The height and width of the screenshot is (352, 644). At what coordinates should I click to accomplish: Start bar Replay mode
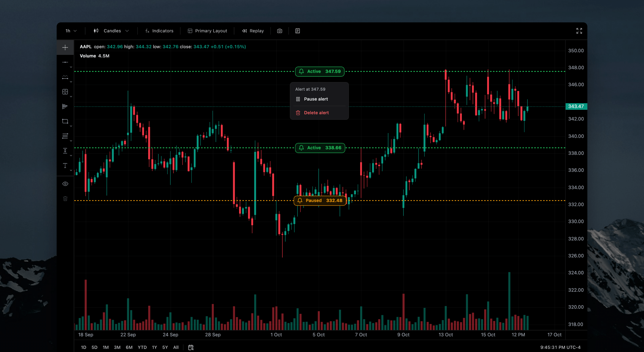coord(253,31)
